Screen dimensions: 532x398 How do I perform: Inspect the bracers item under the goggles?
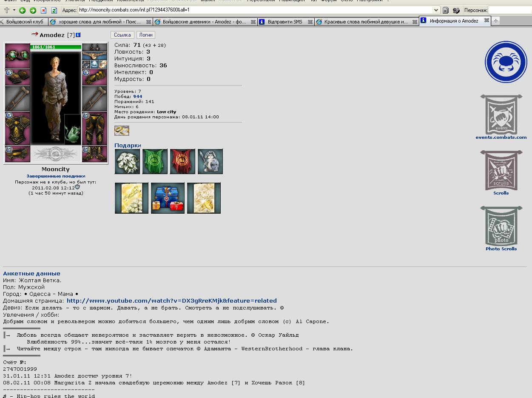click(17, 77)
